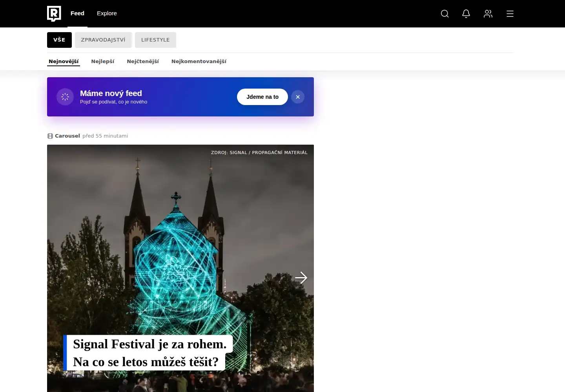
Task: Click the Carousel film icon
Action: tap(50, 136)
